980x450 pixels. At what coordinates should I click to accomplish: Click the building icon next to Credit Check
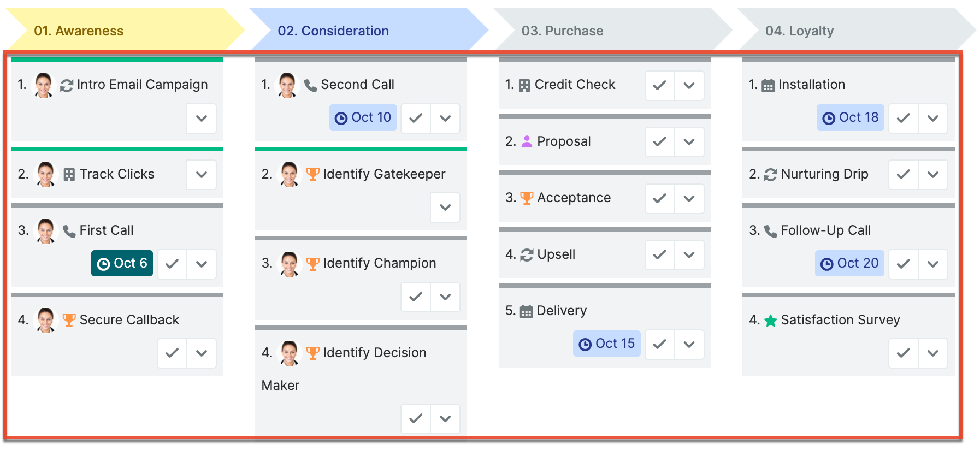[x=524, y=85]
